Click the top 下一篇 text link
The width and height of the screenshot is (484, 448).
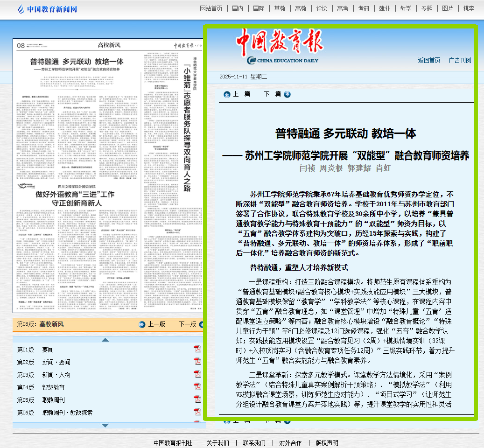point(273,94)
